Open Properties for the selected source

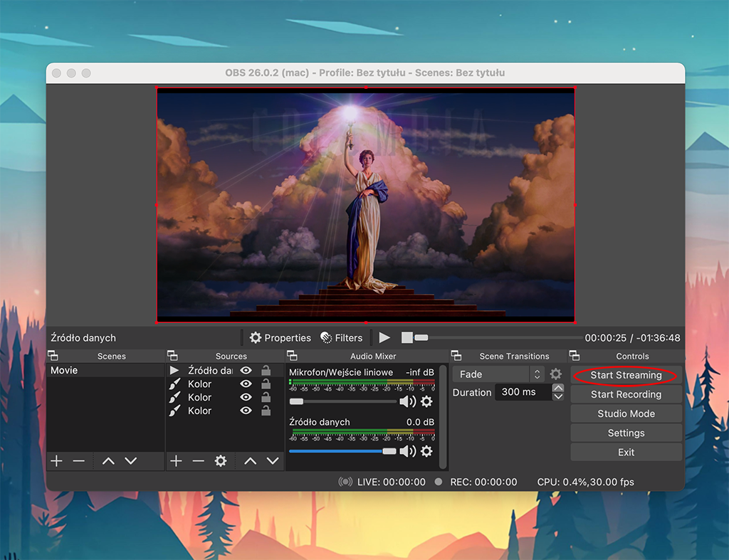pos(280,338)
